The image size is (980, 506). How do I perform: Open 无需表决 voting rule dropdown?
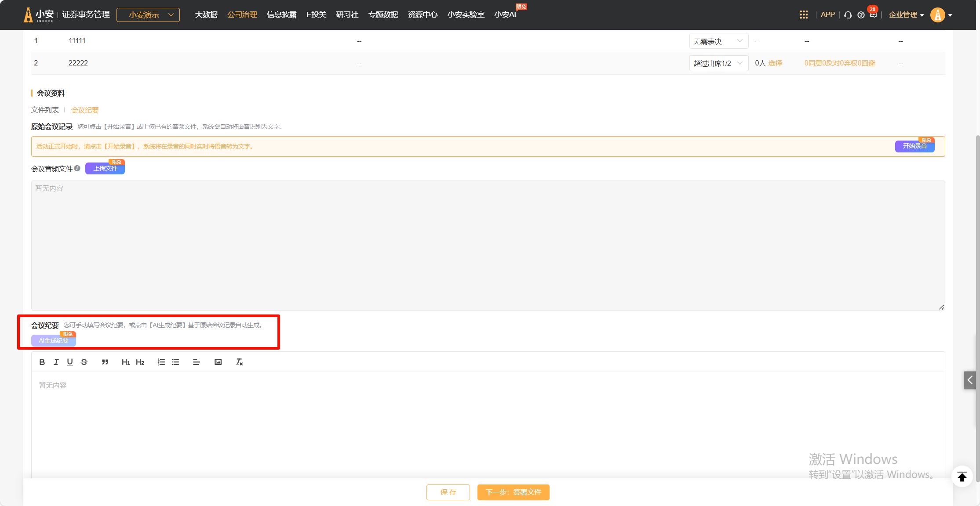pyautogui.click(x=718, y=41)
